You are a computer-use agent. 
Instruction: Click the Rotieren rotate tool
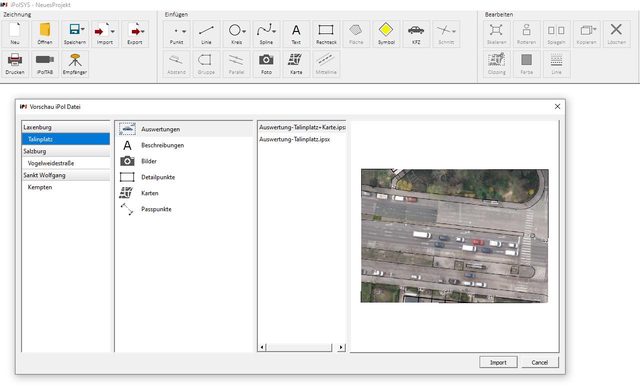527,33
